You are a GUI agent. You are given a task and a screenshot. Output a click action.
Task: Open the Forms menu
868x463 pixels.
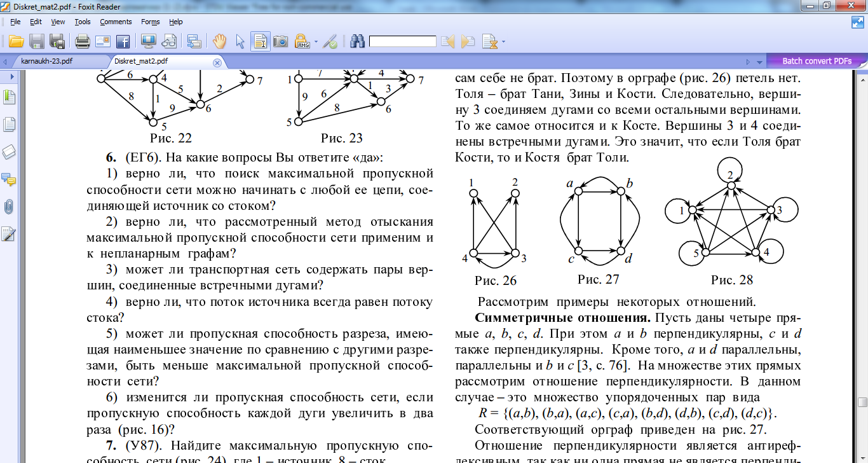pos(151,22)
